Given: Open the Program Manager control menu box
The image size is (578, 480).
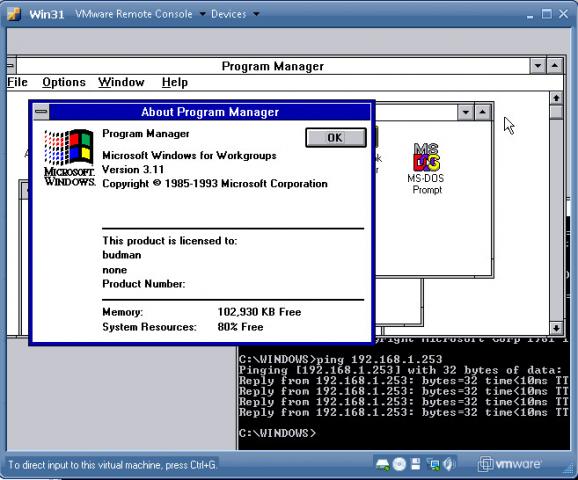Looking at the screenshot, I should pos(11,66).
